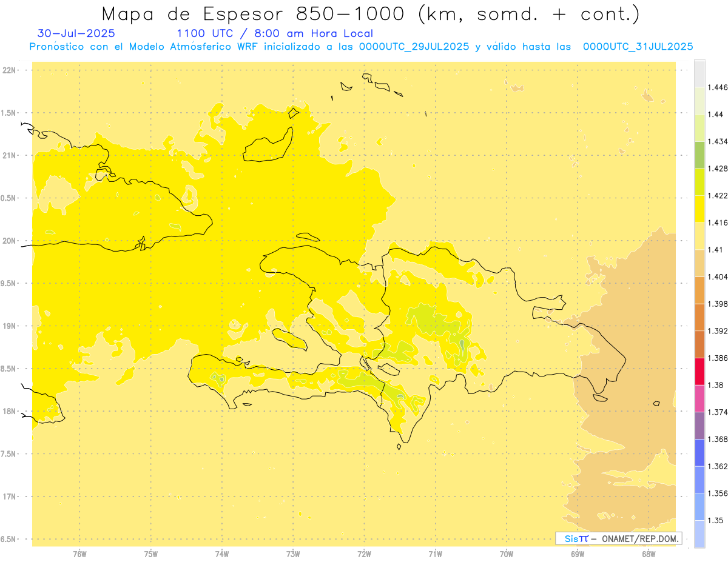This screenshot has height=562, width=728.
Task: Click the colorbar value '1.362'
Action: [718, 466]
